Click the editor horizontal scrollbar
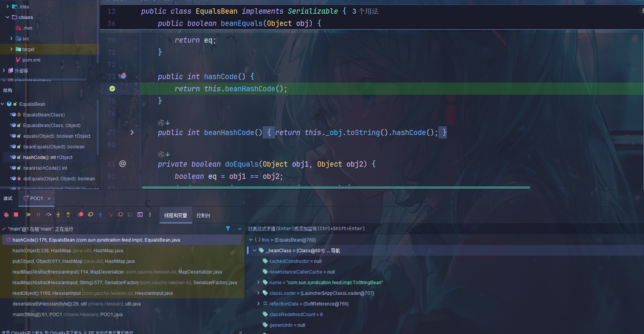 coord(336,188)
